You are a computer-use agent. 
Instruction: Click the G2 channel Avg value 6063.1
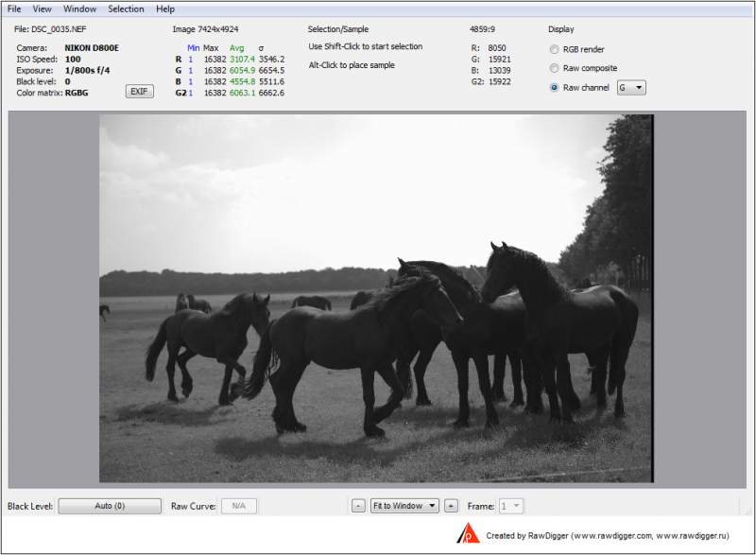pos(242,93)
